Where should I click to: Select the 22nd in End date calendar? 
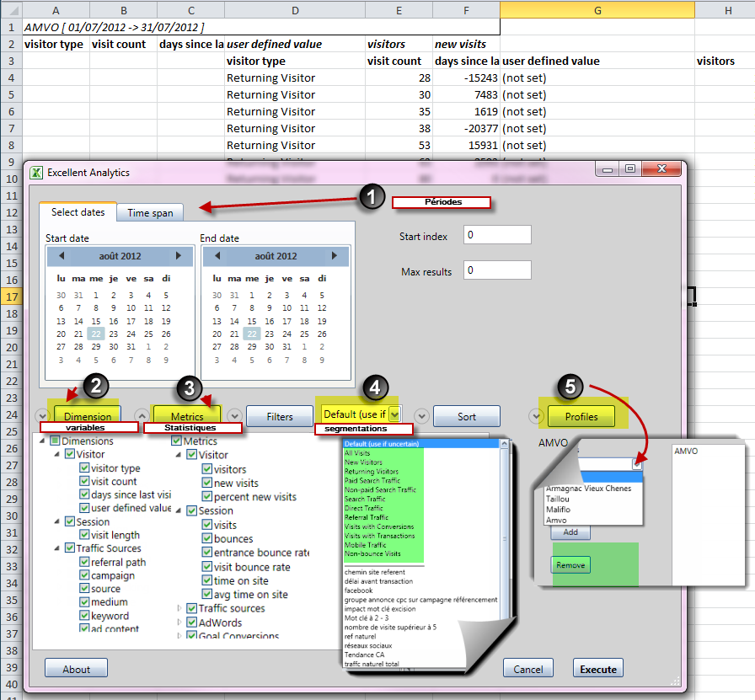click(252, 334)
